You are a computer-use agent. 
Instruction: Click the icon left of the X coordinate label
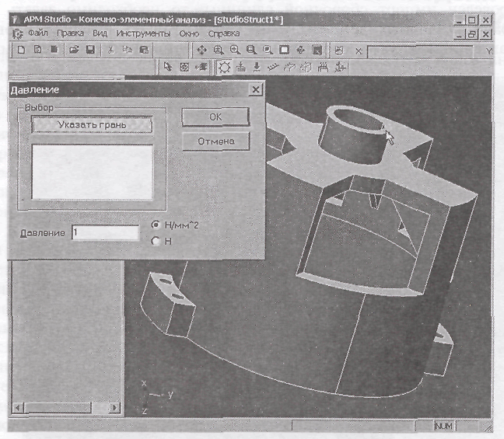(x=339, y=51)
